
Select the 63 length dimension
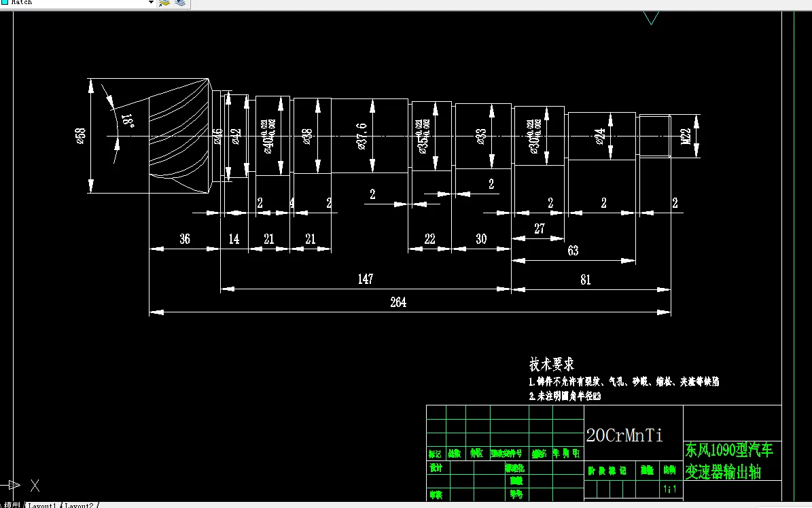point(573,251)
